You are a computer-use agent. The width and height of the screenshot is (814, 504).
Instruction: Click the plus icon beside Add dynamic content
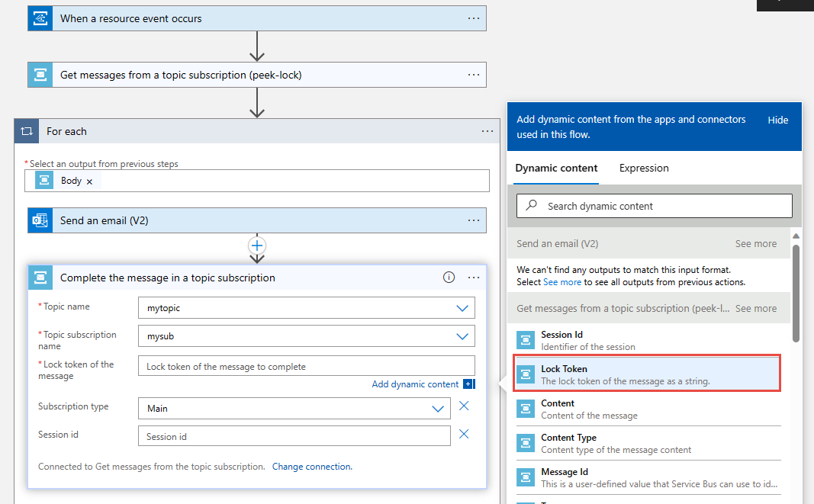[469, 384]
